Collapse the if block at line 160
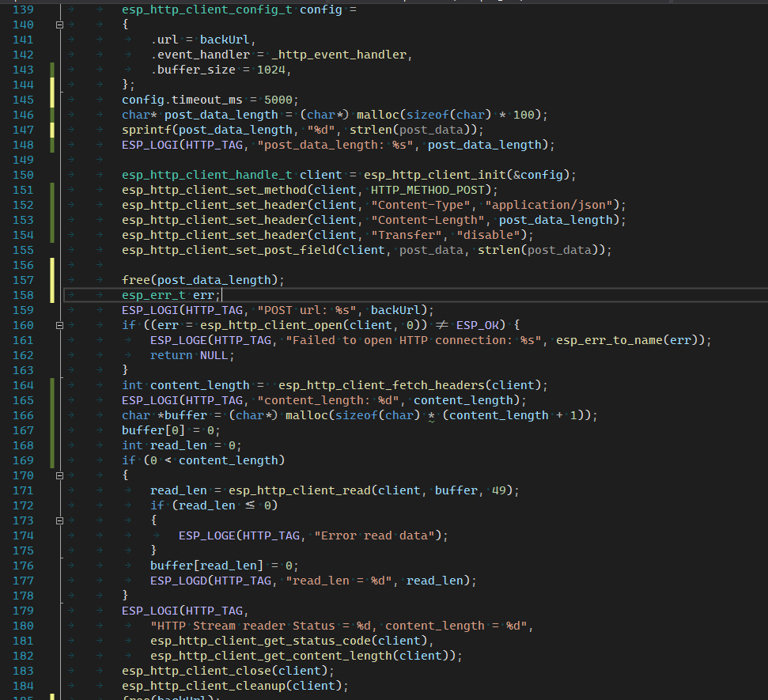768x700 pixels. tap(60, 325)
